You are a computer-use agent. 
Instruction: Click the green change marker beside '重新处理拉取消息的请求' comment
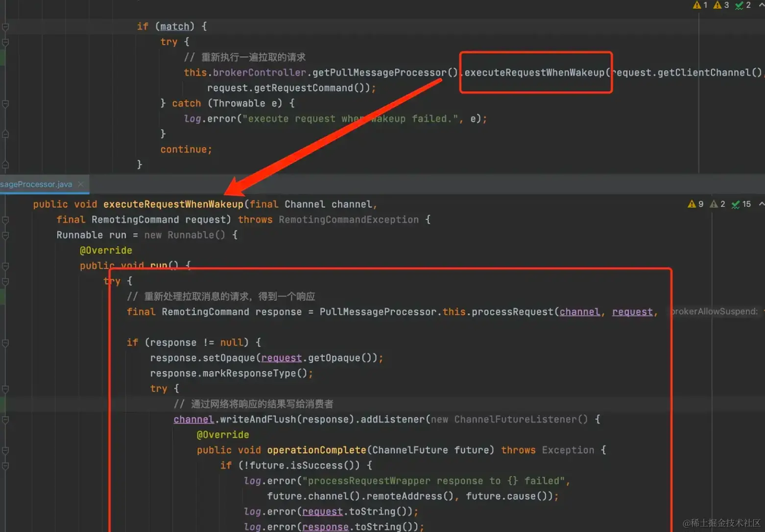(x=2, y=296)
